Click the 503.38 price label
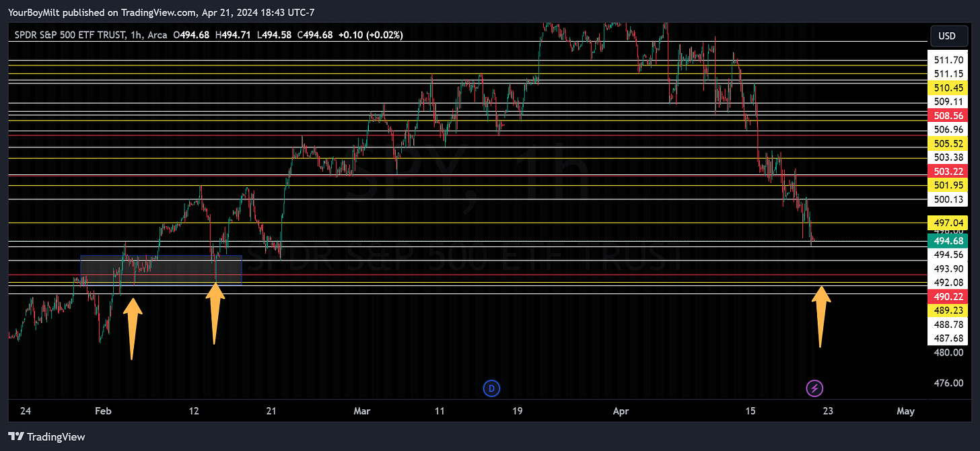980x451 pixels. [x=949, y=157]
